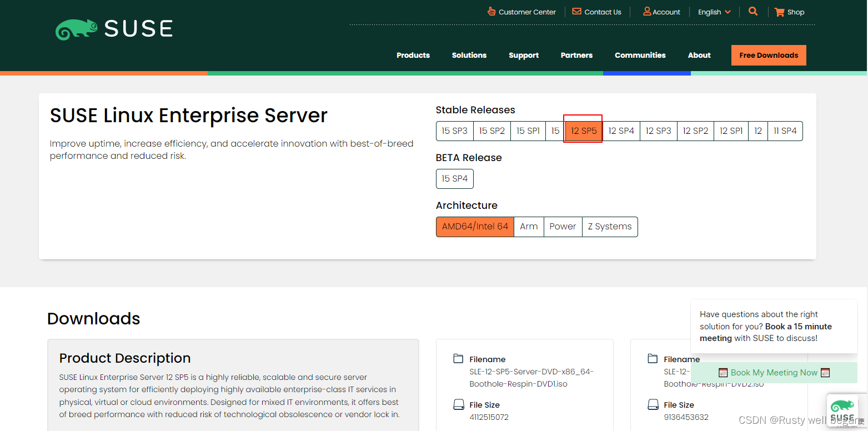Select the 15 SP2 stable release
The width and height of the screenshot is (868, 431).
coord(492,131)
